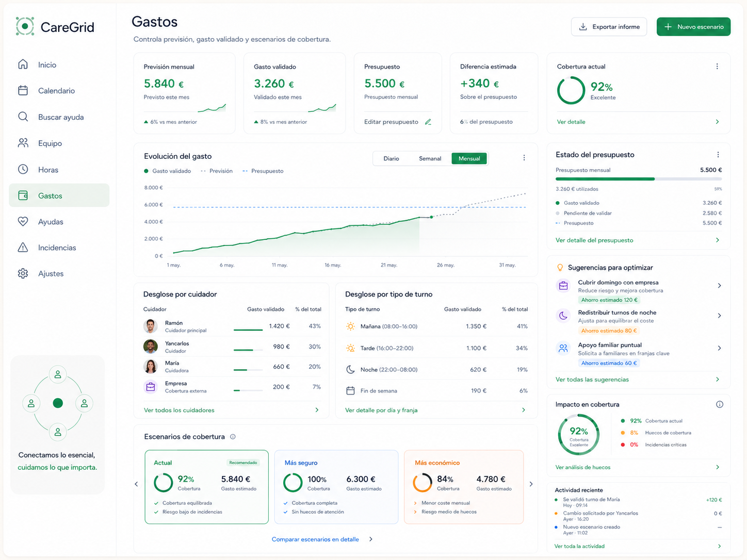Open Evolución del gasto three-dot menu
Viewport: 747px width, 560px height.
pyautogui.click(x=524, y=158)
